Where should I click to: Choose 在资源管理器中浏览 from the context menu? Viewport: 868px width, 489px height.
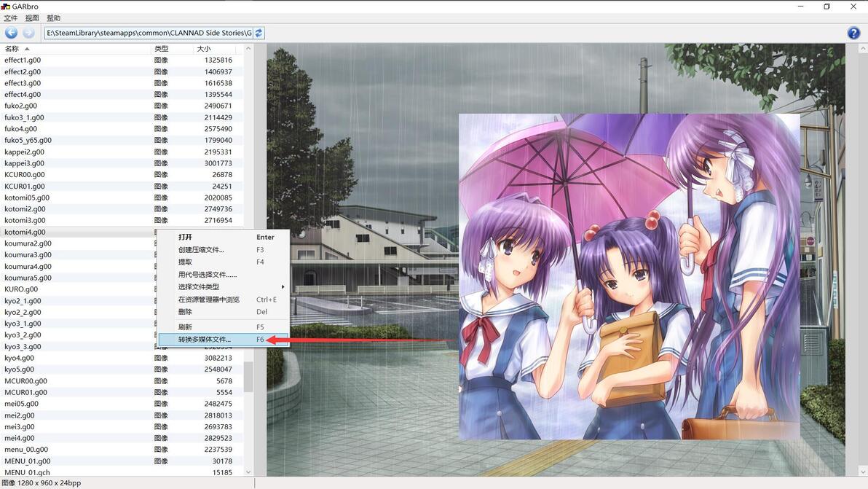coord(224,300)
